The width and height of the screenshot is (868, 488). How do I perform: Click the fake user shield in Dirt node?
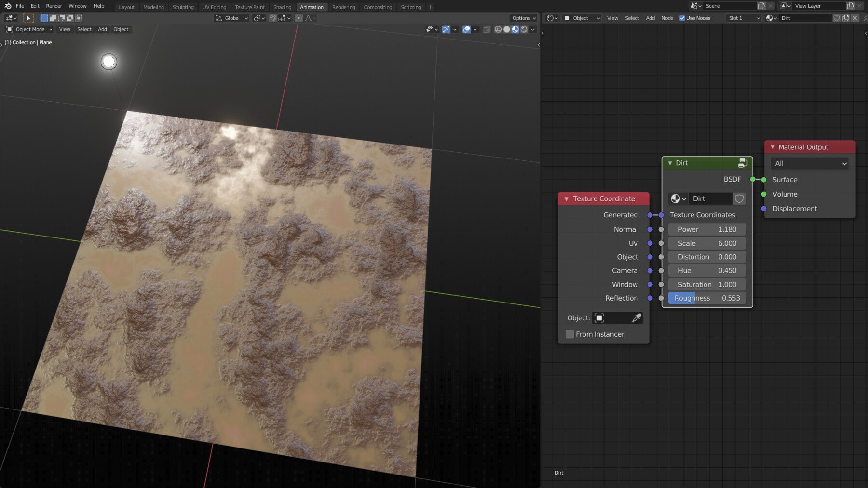tap(739, 198)
